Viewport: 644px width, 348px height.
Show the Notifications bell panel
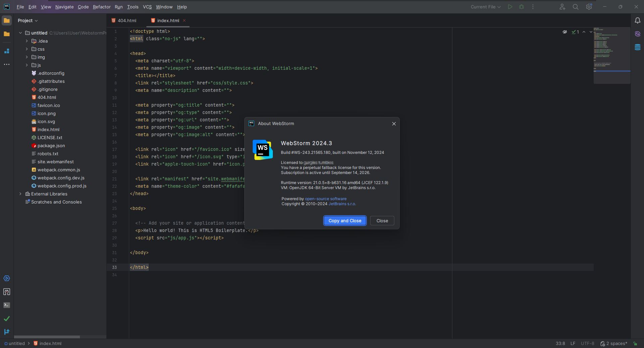pyautogui.click(x=637, y=20)
